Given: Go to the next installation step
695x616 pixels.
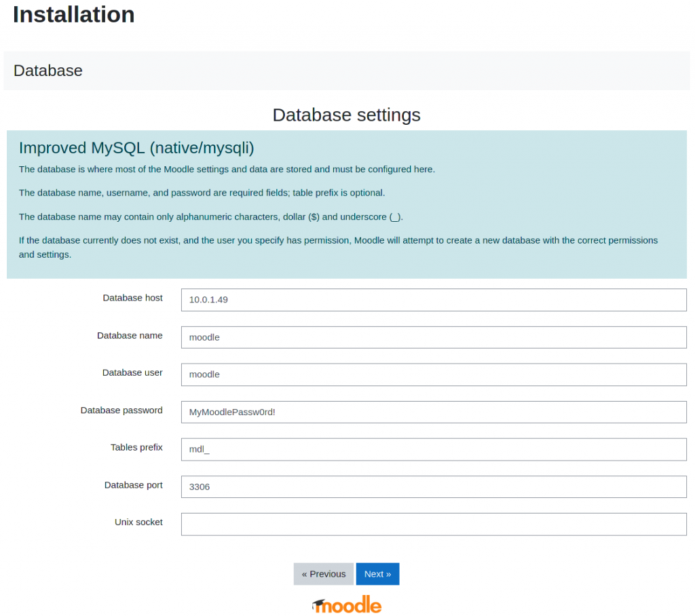Looking at the screenshot, I should 377,574.
